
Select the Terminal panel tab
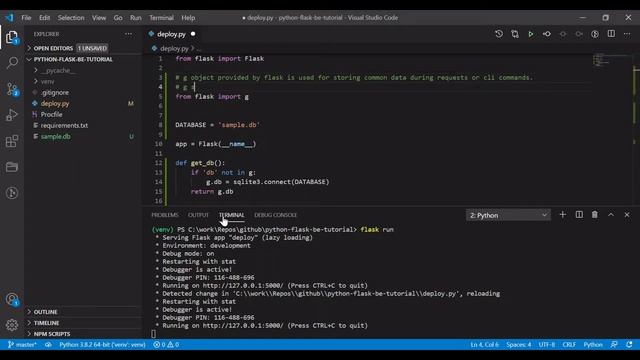click(231, 215)
